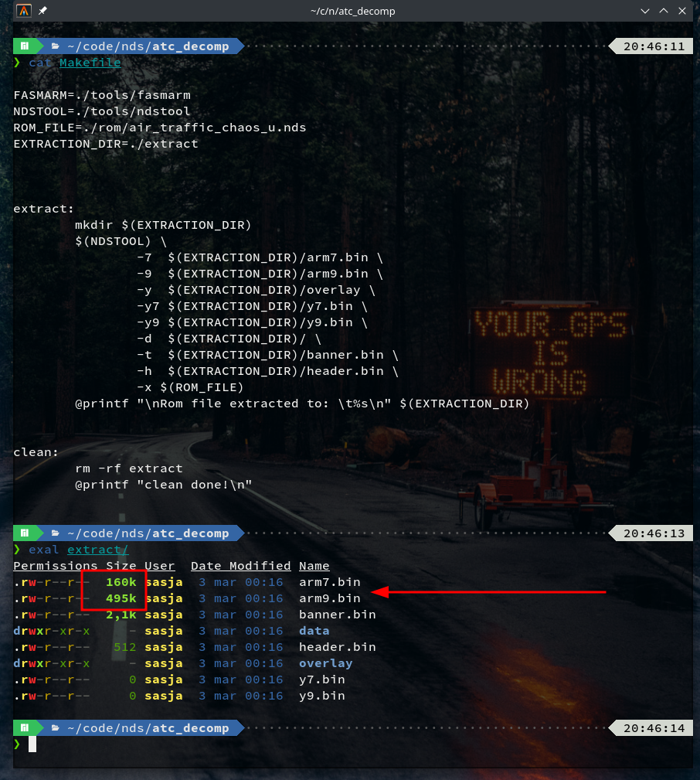Click the Manjaro logo in 20:46:13 prompt

click(25, 533)
